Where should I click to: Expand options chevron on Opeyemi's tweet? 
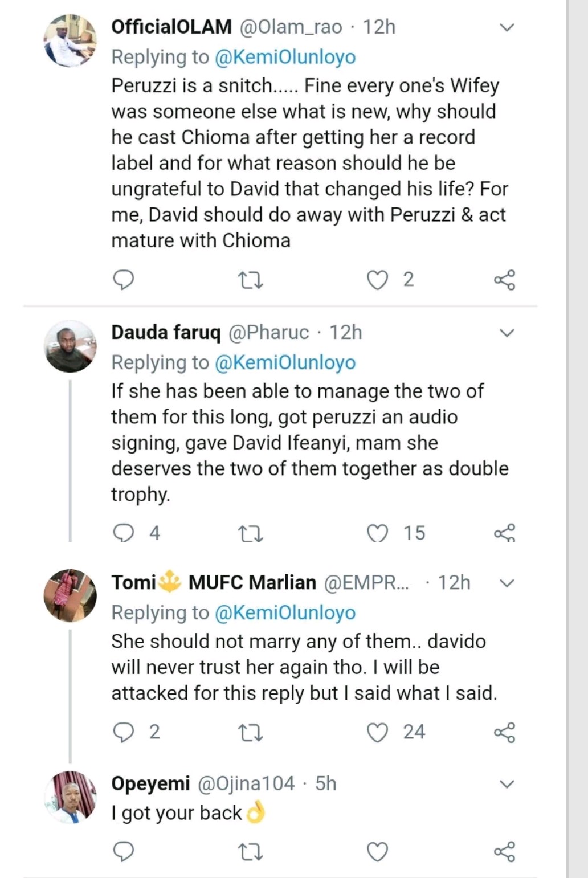coord(507,784)
